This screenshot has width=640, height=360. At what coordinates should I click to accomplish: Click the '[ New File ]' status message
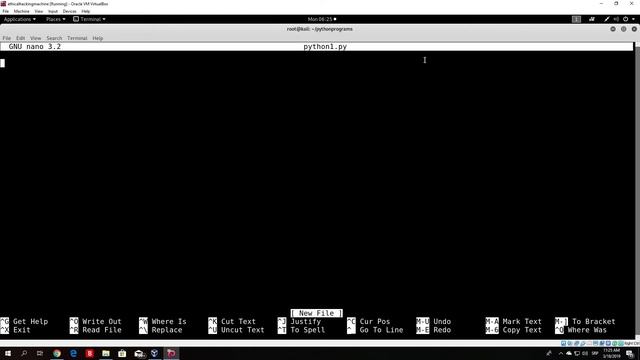(x=317, y=313)
